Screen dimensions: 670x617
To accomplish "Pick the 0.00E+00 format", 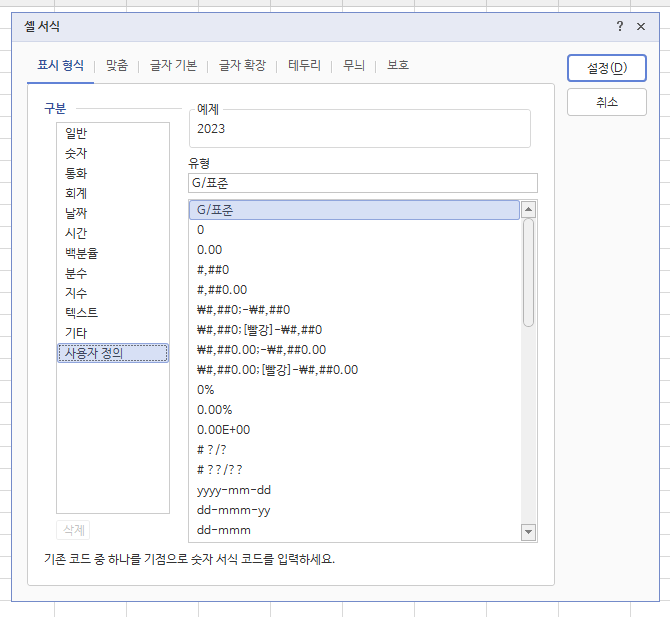I will click(x=354, y=430).
